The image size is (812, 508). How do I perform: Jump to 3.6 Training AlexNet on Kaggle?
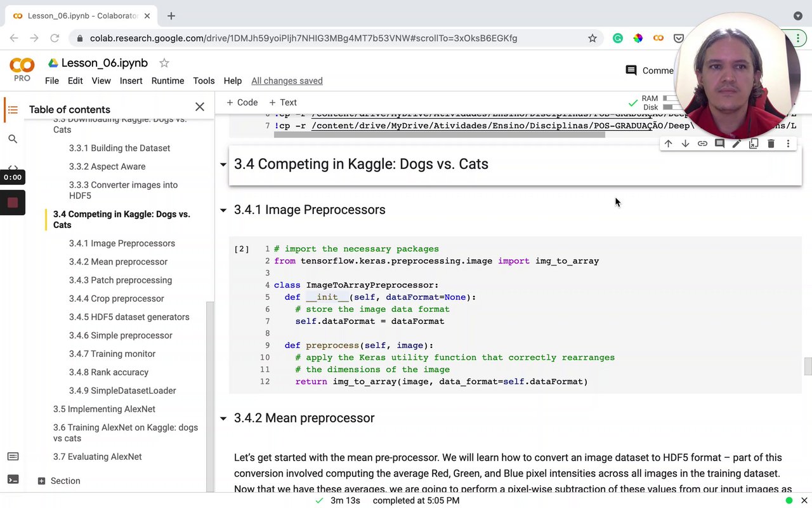click(x=126, y=432)
